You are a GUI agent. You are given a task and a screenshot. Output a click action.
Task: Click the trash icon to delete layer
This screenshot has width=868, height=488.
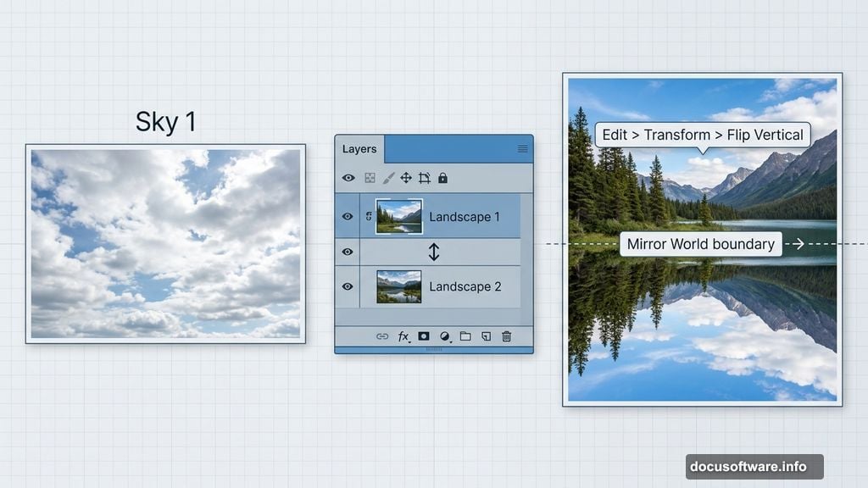507,336
